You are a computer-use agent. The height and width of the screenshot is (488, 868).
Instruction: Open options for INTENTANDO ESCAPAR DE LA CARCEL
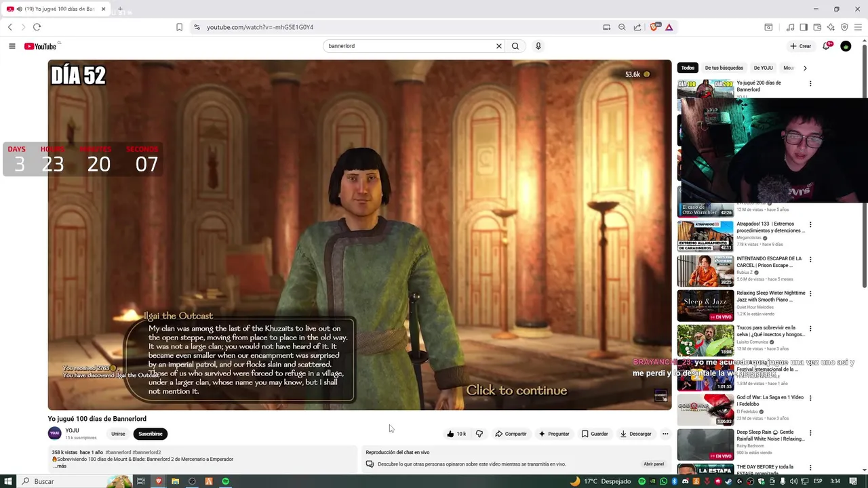(x=810, y=259)
